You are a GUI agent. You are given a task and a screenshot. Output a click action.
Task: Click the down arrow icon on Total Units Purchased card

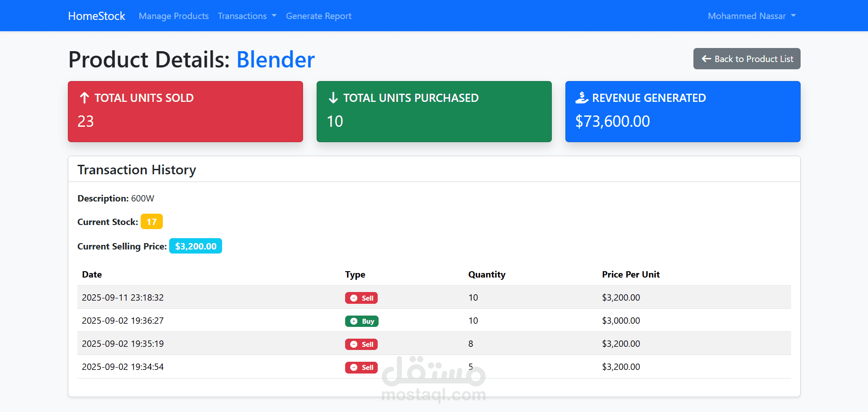(x=333, y=98)
